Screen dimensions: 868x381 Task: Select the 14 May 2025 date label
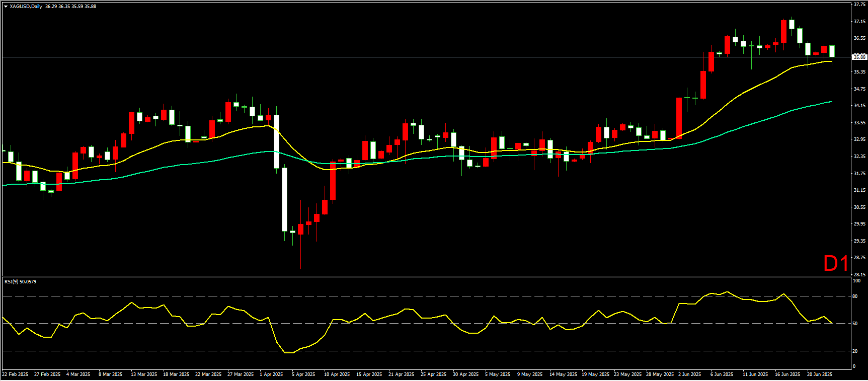click(x=563, y=374)
